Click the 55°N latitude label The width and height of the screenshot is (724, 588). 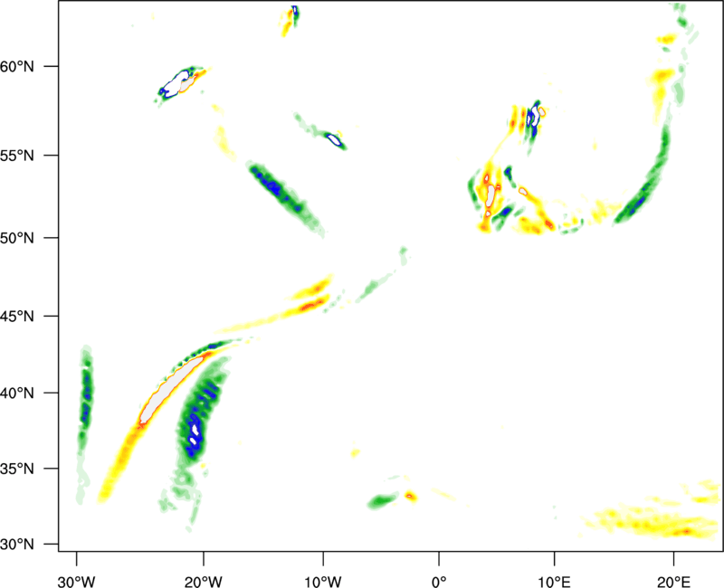pos(17,156)
